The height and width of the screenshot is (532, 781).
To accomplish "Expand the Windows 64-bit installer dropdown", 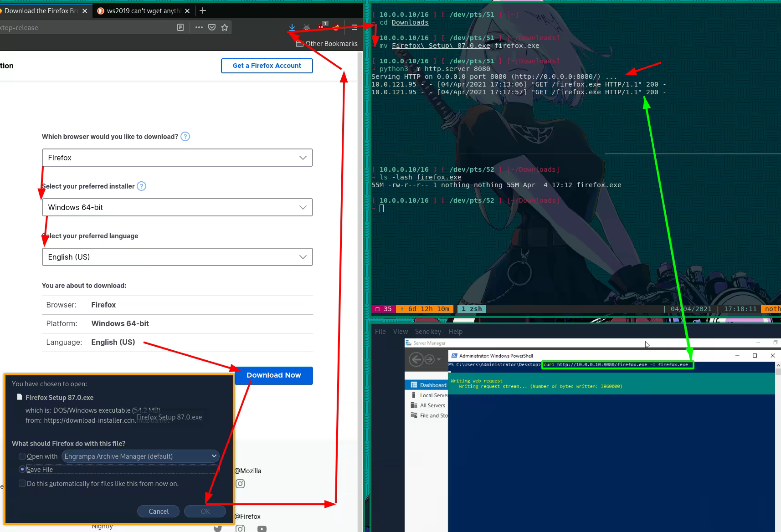I will 177,207.
